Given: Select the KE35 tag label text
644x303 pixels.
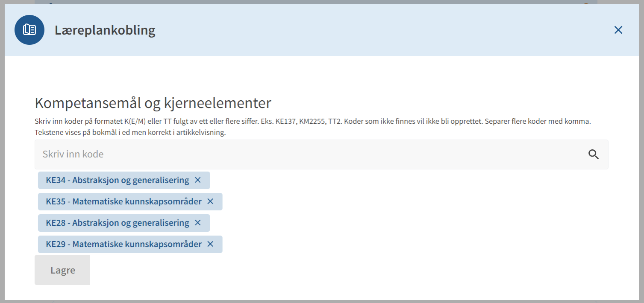Looking at the screenshot, I should [124, 201].
